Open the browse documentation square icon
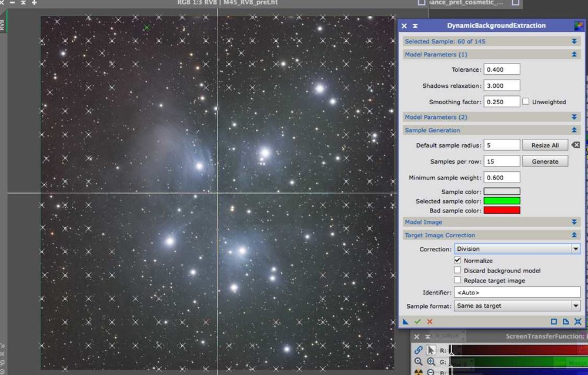Image resolution: width=588 pixels, height=375 pixels. pos(554,321)
